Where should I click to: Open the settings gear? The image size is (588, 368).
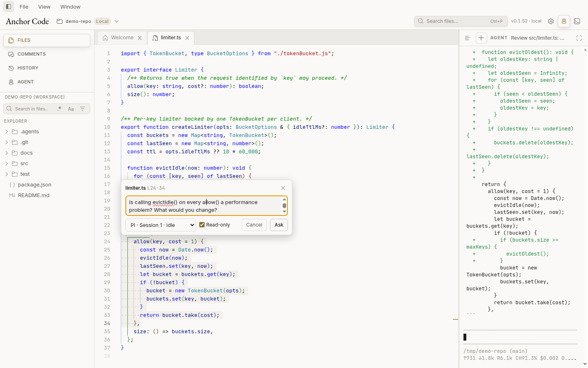point(551,21)
